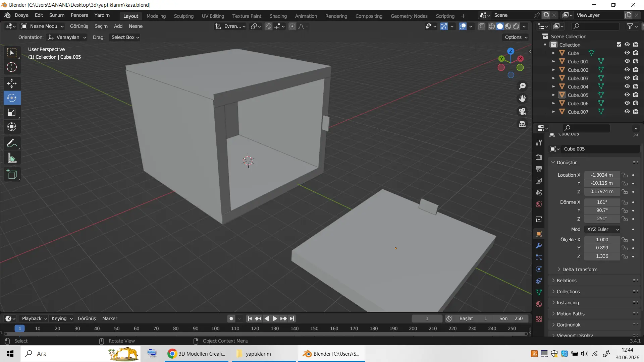Open the XYZ Euler rotation mode dropdown
The image size is (644, 362).
coord(602,229)
